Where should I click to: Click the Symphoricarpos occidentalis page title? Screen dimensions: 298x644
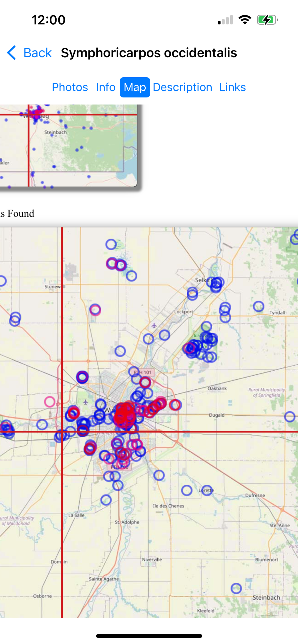[149, 53]
